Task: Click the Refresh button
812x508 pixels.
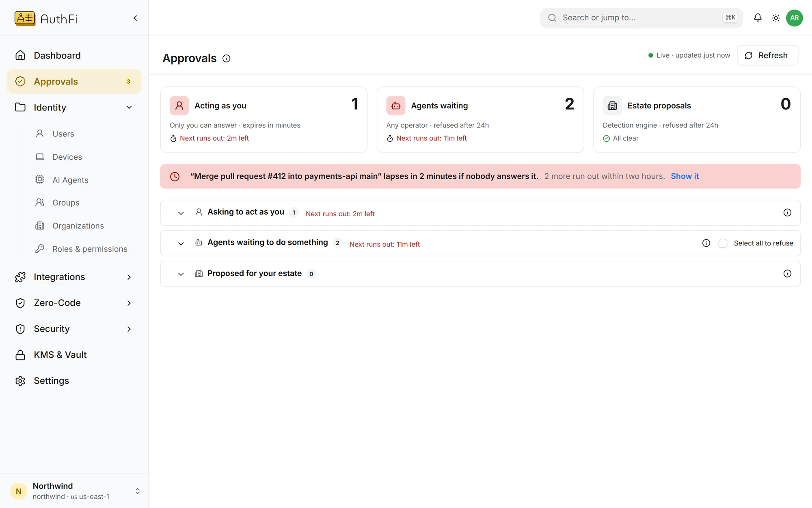Action: [767, 55]
